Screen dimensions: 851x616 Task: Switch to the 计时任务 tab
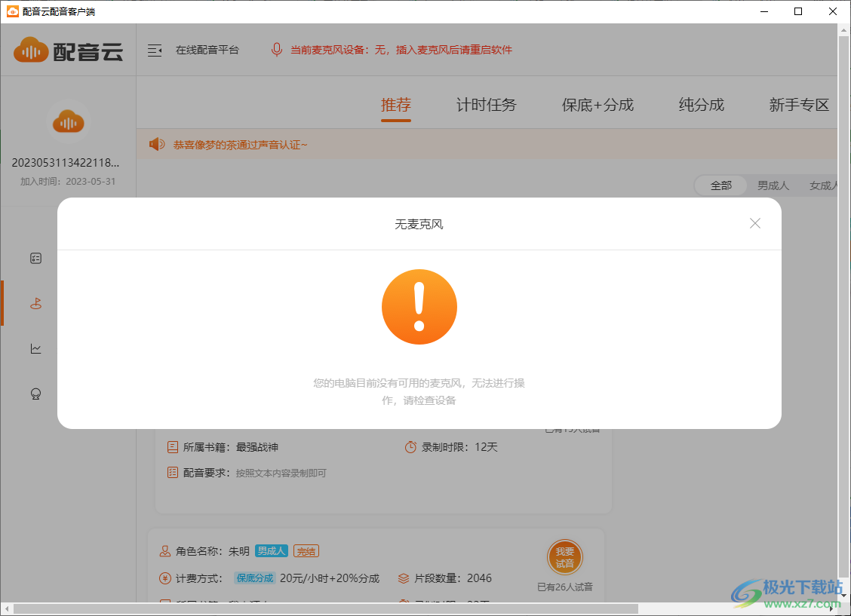486,105
